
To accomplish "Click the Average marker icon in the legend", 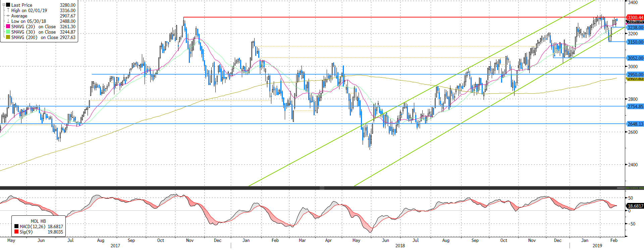I will [x=8, y=16].
